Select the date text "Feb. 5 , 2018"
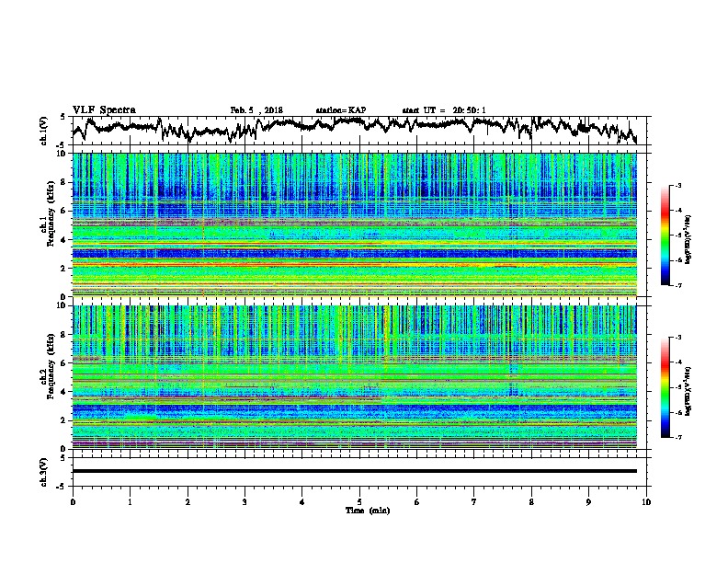The width and height of the screenshot is (728, 563). (x=256, y=110)
